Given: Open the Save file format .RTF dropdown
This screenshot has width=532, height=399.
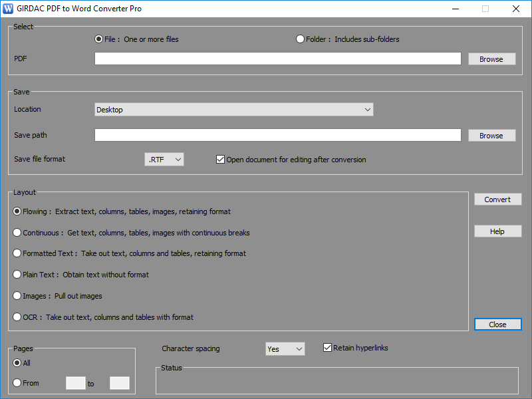Looking at the screenshot, I should click(164, 160).
